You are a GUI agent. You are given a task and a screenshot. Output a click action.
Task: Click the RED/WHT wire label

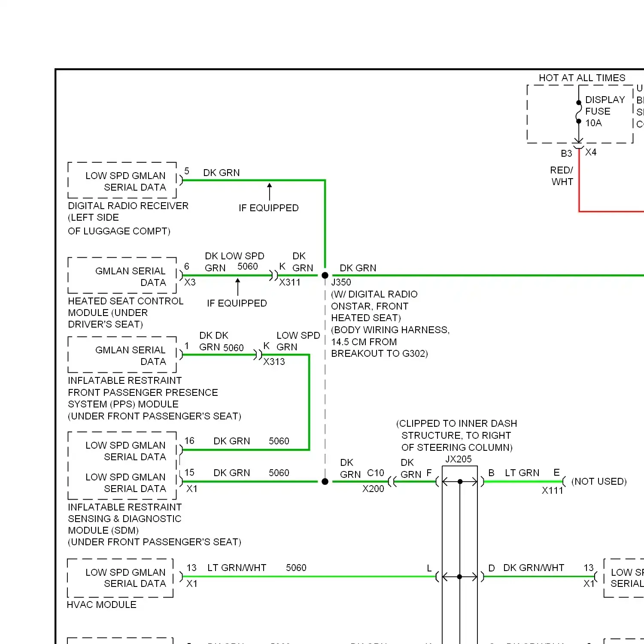(x=562, y=176)
